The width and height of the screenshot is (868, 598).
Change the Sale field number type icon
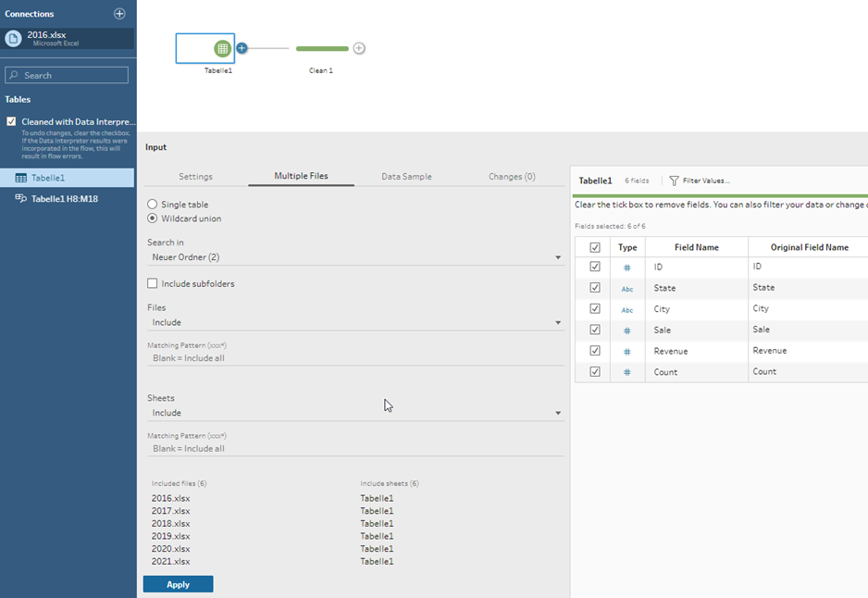627,330
